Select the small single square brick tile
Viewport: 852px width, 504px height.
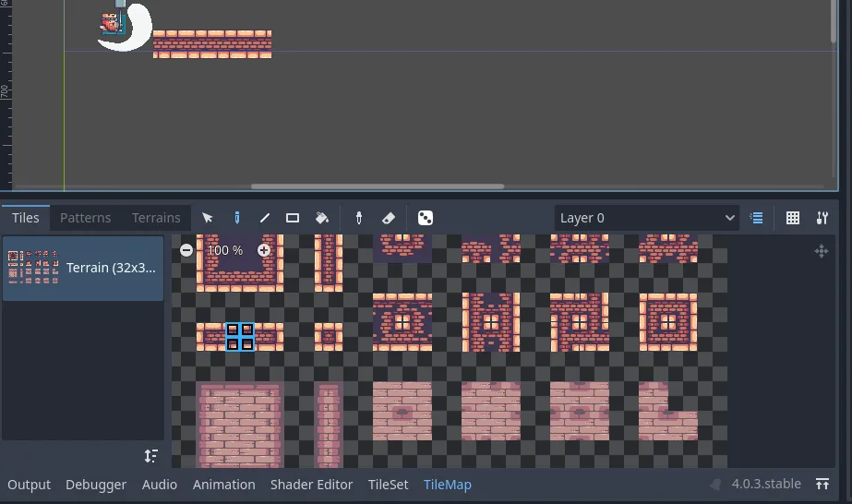[x=329, y=337]
